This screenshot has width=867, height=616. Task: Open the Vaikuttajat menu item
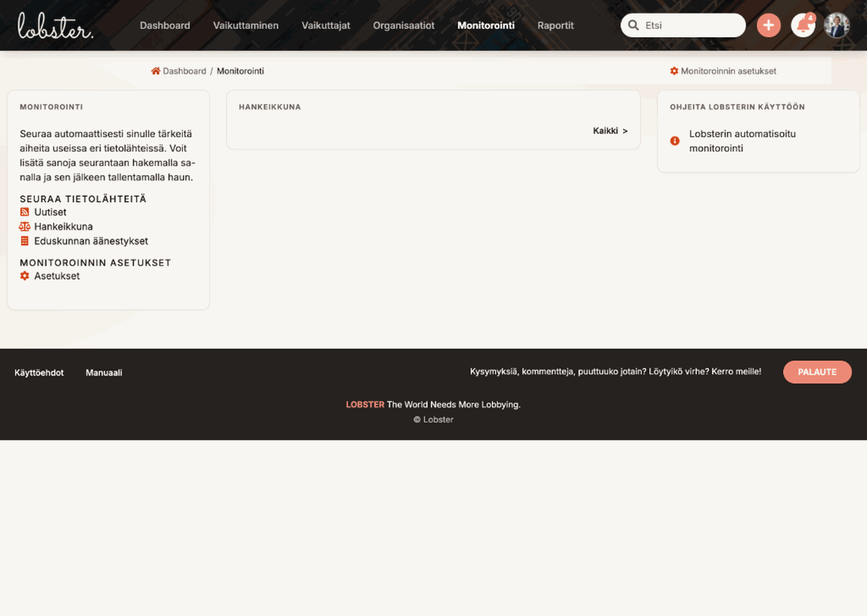click(326, 26)
